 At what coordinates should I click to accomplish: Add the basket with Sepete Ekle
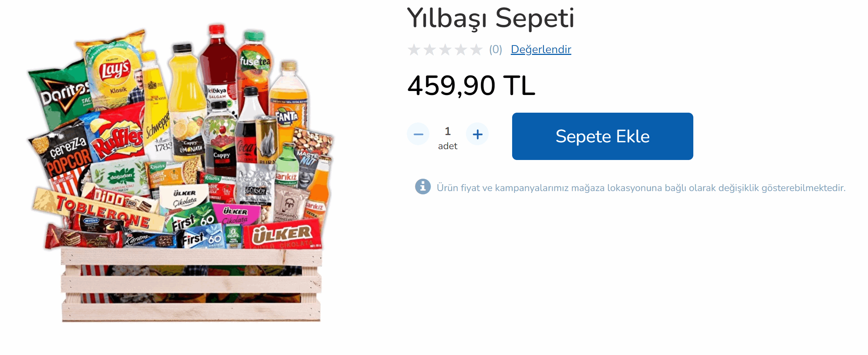pyautogui.click(x=602, y=136)
